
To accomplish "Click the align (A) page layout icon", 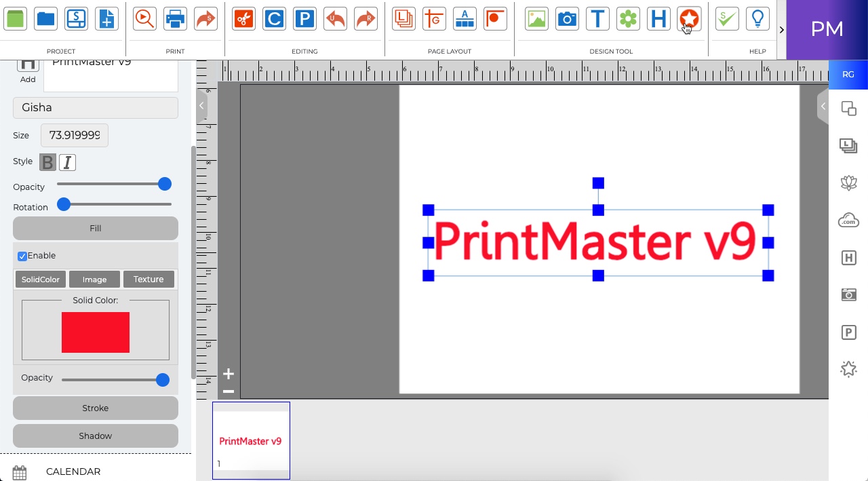I will click(x=465, y=19).
